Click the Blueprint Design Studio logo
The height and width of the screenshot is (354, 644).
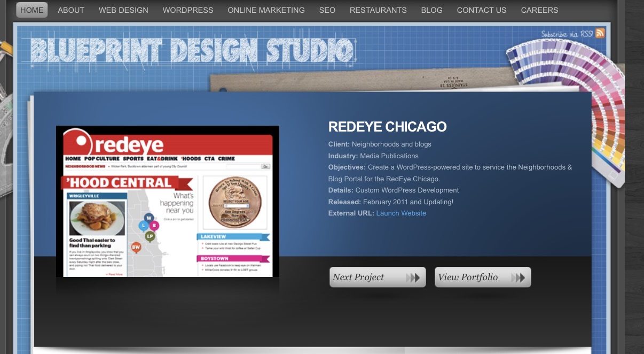[x=192, y=52]
